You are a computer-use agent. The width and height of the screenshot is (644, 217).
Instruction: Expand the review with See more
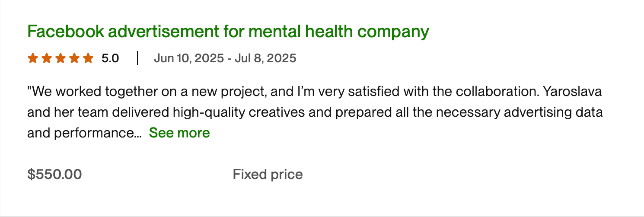coord(179,133)
